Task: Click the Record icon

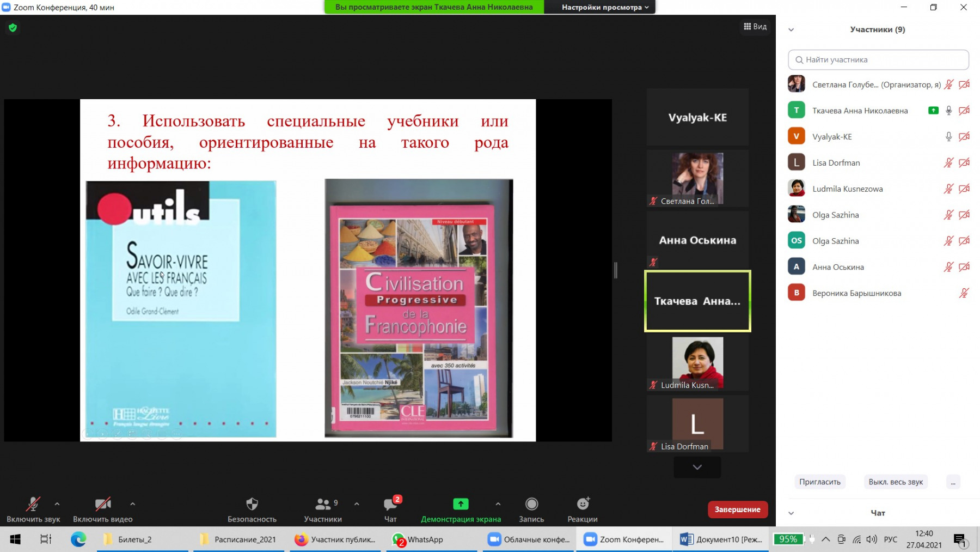Action: point(531,504)
